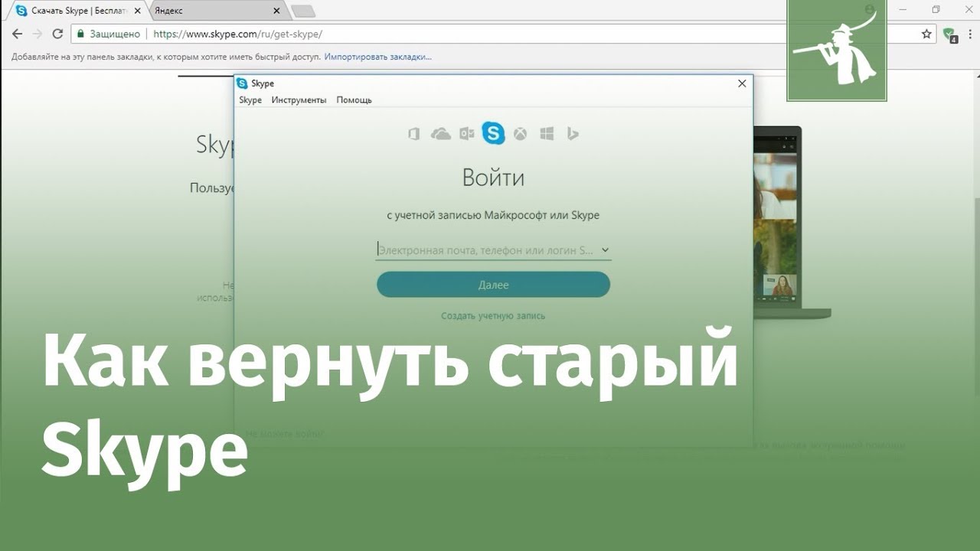Image resolution: width=980 pixels, height=551 pixels.
Task: Restore the Chrome window size
Action: pos(936,10)
